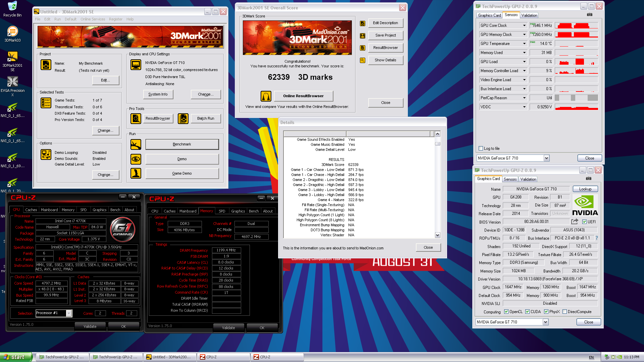Click the Batch Run icon in Pro Tools

pyautogui.click(x=183, y=118)
